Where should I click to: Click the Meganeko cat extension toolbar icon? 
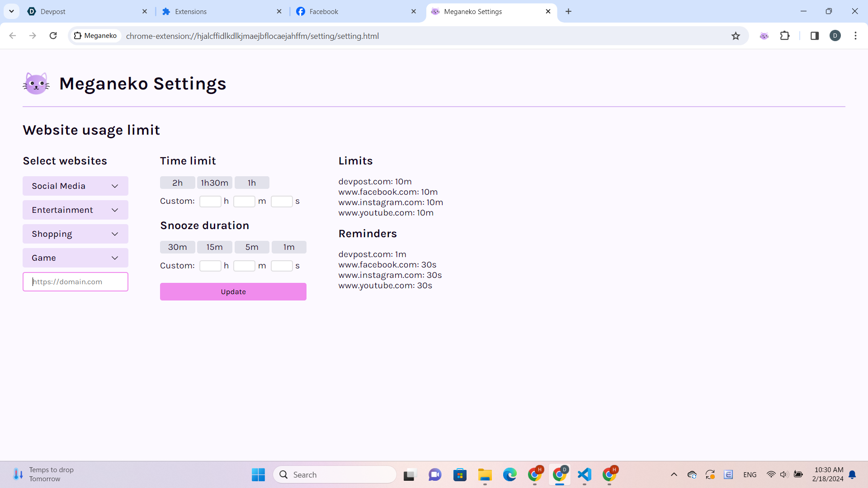764,36
